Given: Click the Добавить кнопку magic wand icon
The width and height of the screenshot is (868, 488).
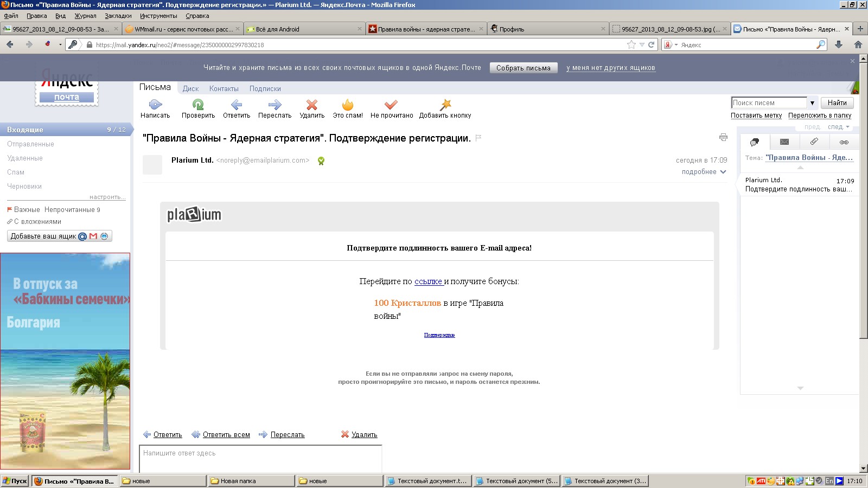Looking at the screenshot, I should coord(445,104).
